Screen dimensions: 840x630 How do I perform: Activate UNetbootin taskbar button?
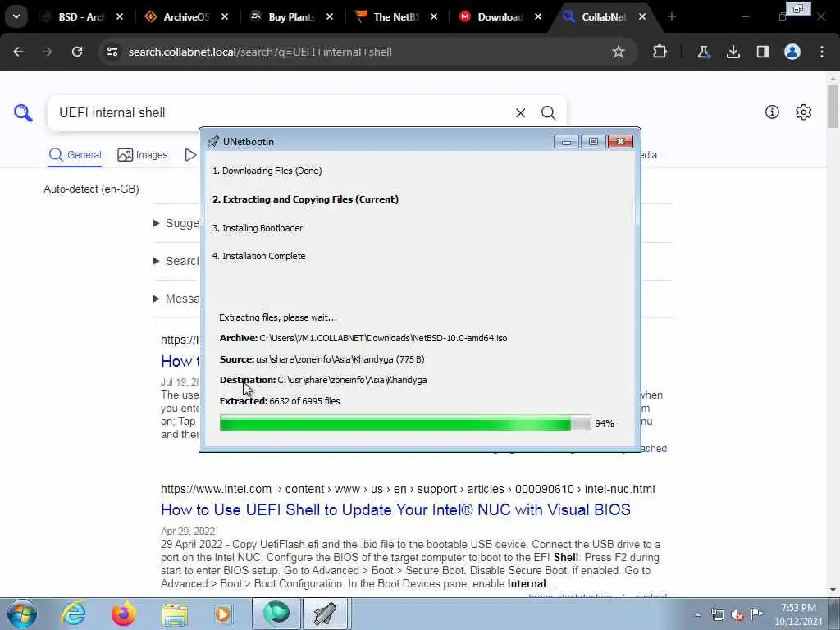326,614
